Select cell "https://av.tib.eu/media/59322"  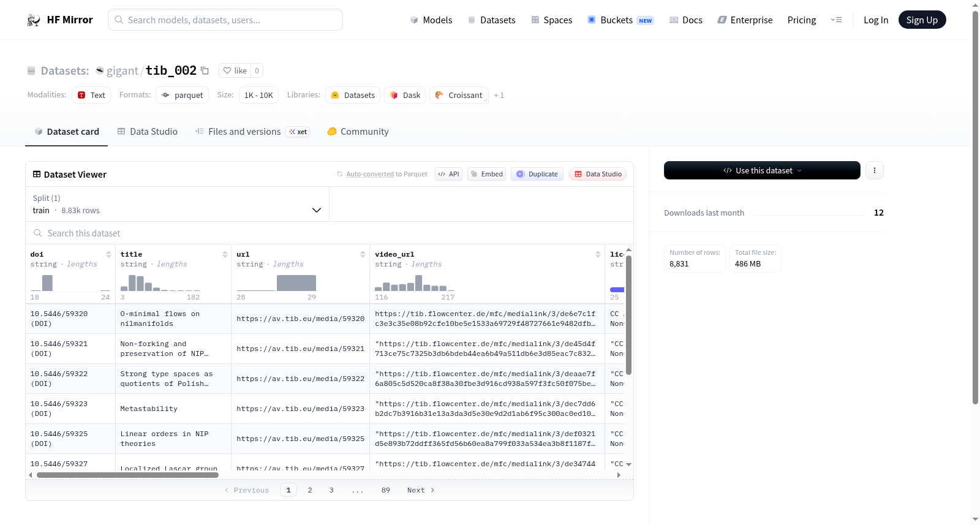click(x=301, y=379)
